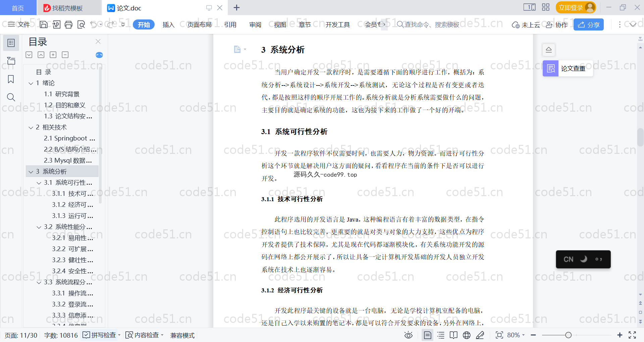Screen dimensions: 644x342
Task: Switch to the 引用 ribbon tab
Action: tap(230, 24)
